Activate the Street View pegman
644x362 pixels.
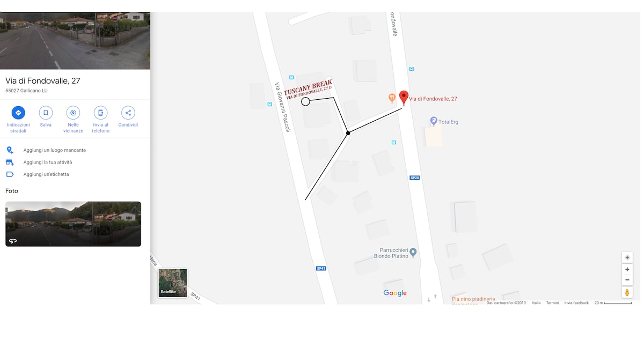point(627,292)
